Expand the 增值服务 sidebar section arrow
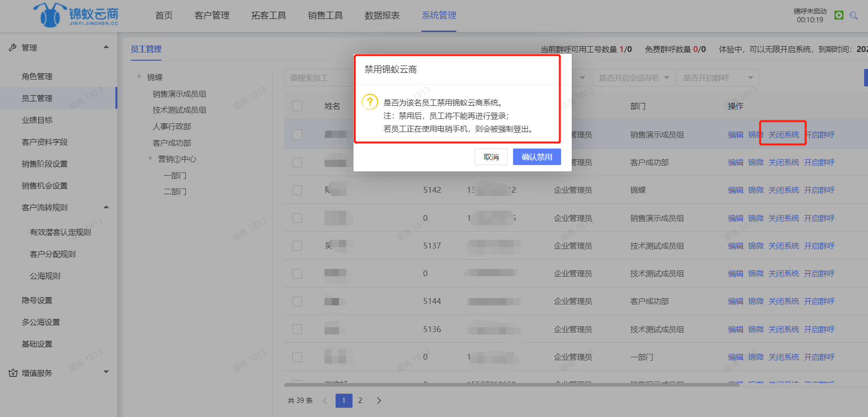The width and height of the screenshot is (868, 417). [106, 372]
